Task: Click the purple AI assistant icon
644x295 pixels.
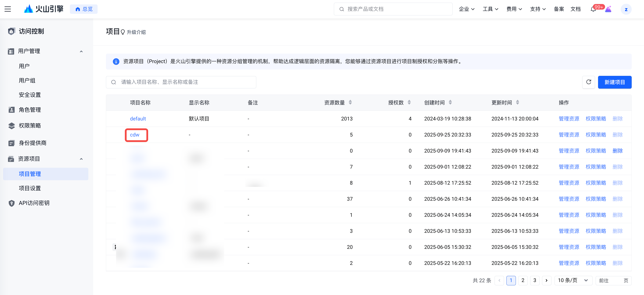Action: pos(608,9)
